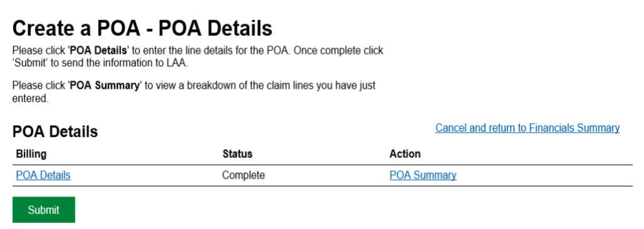Open the POA Summary action link
Image resolution: width=644 pixels, height=229 pixels.
coord(423,175)
